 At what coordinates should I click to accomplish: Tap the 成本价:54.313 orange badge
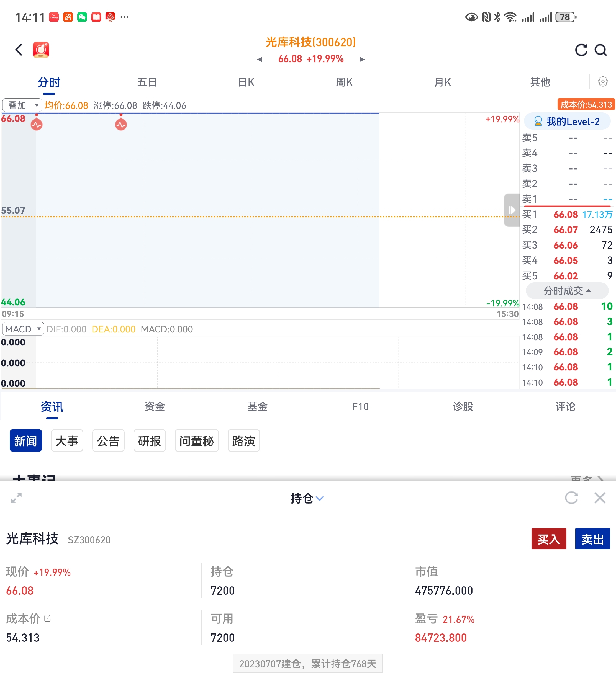pos(586,105)
